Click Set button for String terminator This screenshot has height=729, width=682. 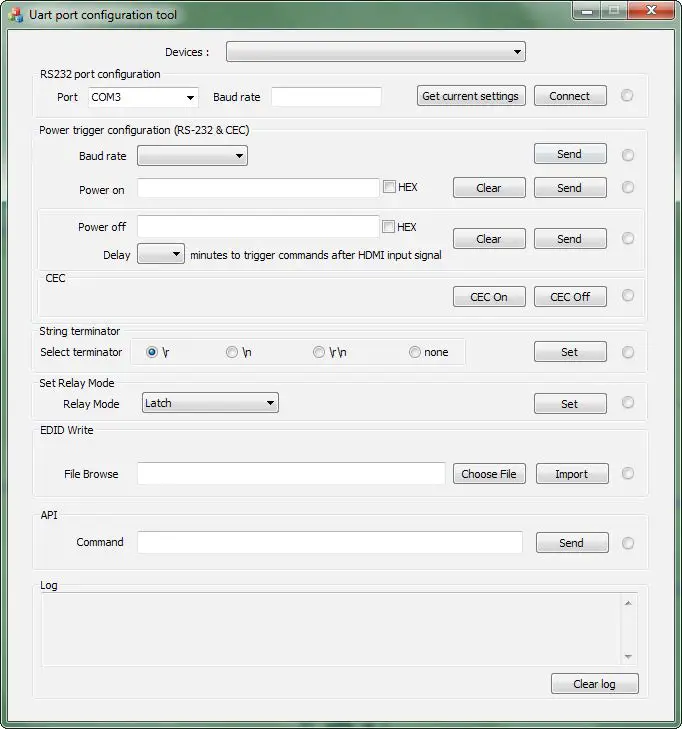click(x=570, y=352)
